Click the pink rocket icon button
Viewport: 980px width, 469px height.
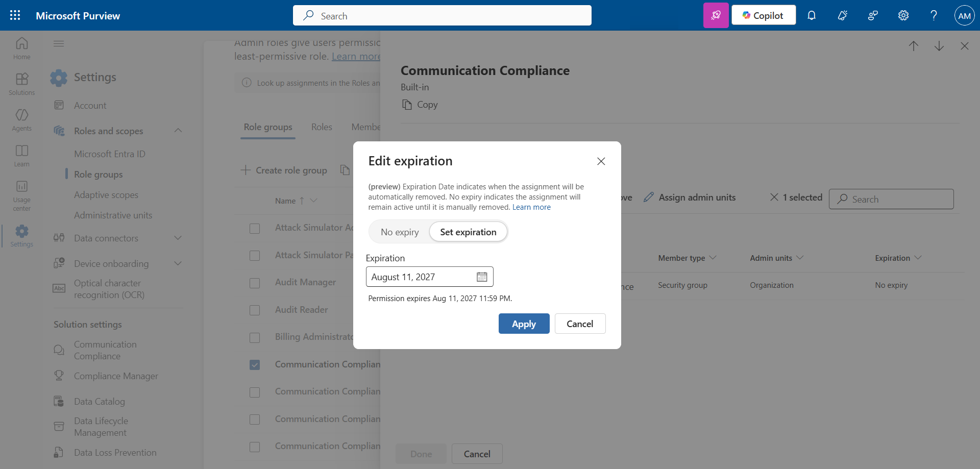pyautogui.click(x=716, y=15)
